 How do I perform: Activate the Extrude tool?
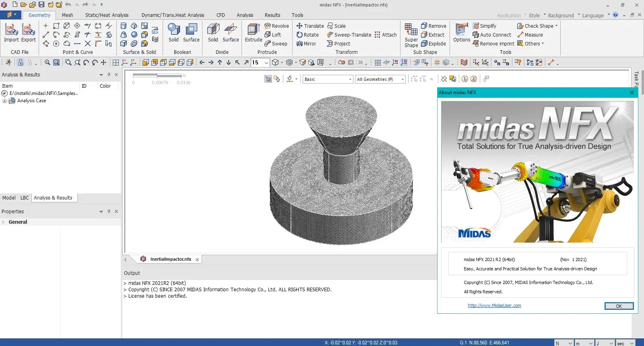click(x=254, y=33)
